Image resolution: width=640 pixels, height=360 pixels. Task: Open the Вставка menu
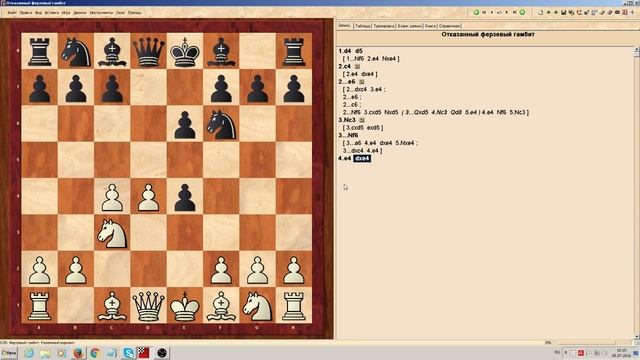coord(52,13)
